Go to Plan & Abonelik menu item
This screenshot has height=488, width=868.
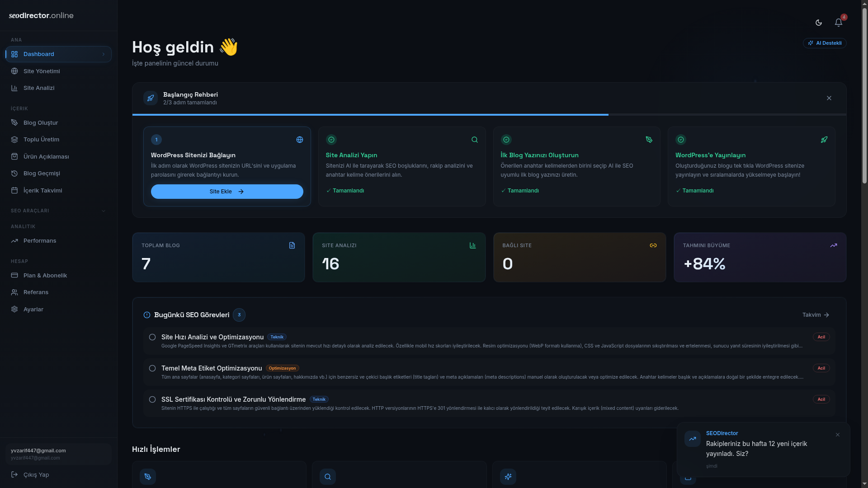[x=45, y=276]
